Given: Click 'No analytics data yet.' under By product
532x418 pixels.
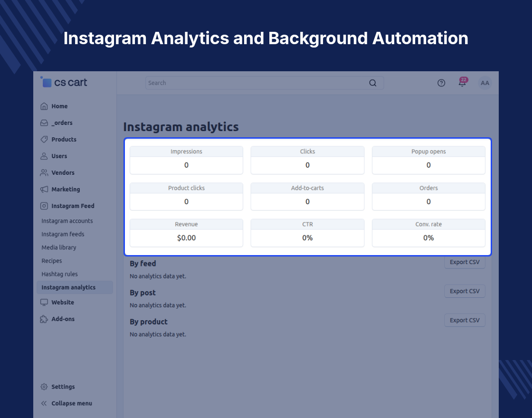Looking at the screenshot, I should pos(158,334).
